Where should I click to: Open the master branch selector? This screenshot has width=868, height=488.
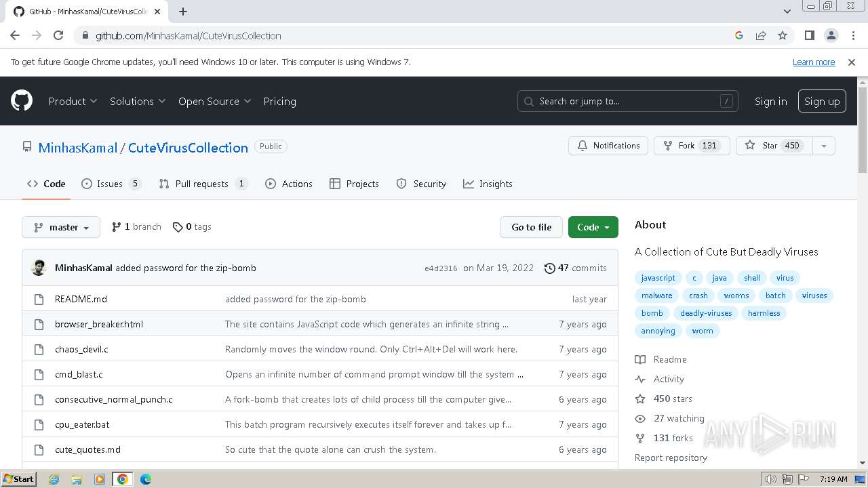pos(61,227)
